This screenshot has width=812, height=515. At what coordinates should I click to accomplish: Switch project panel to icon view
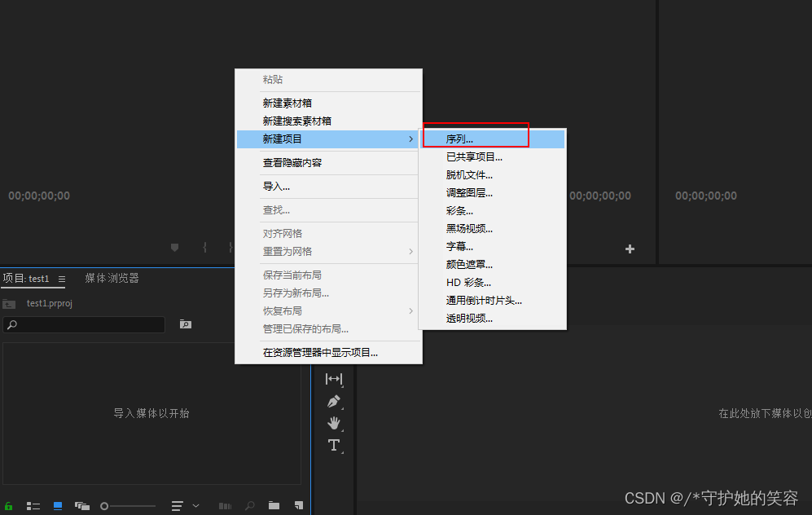click(x=58, y=506)
